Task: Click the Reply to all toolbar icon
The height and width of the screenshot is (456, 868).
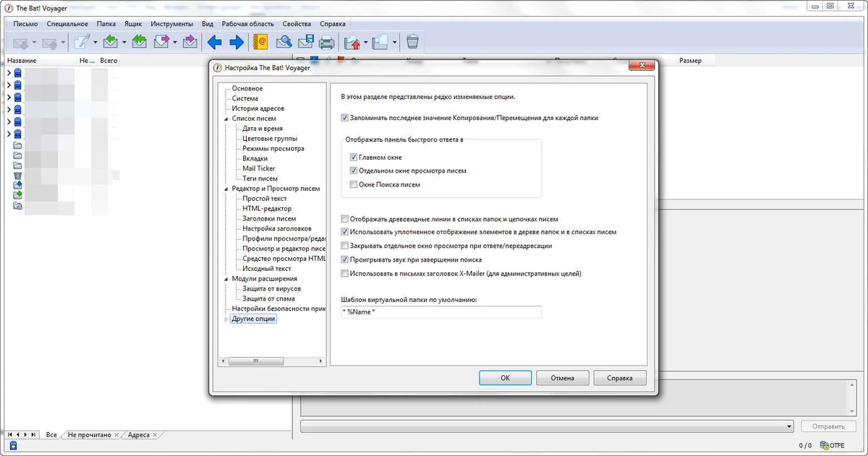Action: (x=139, y=42)
